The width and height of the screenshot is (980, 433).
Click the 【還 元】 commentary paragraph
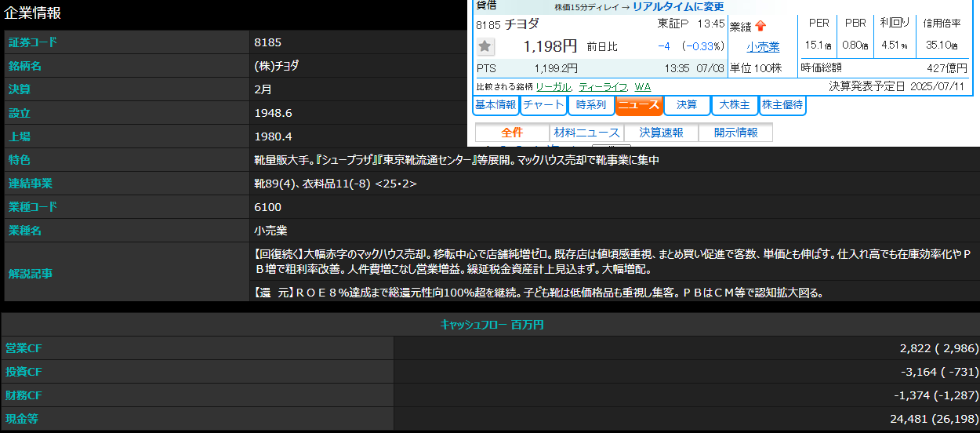tap(538, 293)
